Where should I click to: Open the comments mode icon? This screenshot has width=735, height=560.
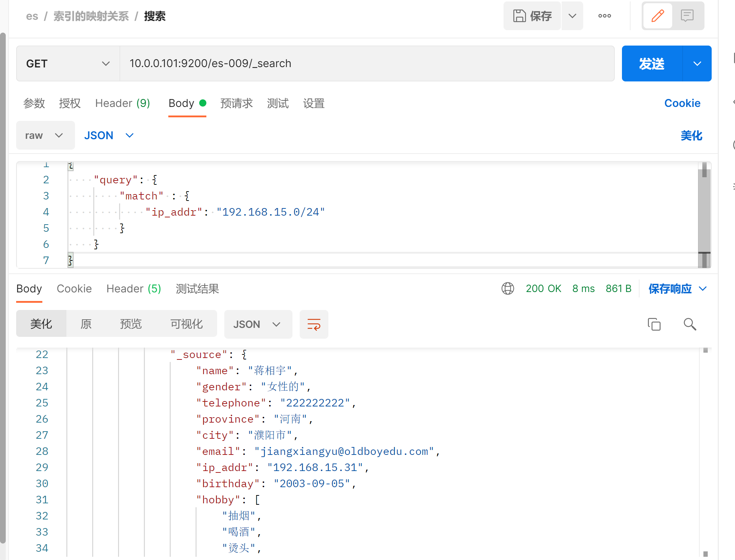tap(687, 16)
